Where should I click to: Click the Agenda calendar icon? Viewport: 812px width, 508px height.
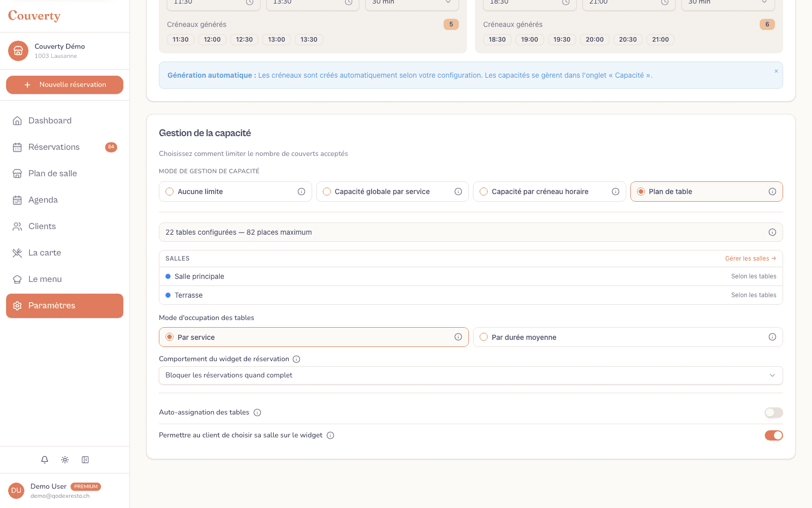click(17, 200)
